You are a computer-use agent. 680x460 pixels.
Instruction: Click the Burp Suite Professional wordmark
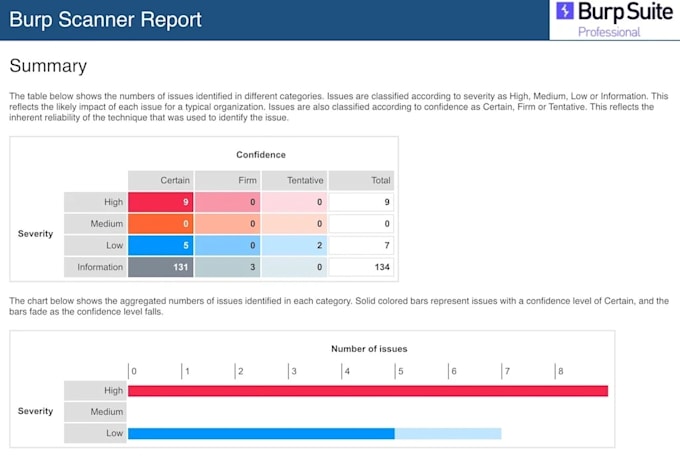pyautogui.click(x=625, y=19)
